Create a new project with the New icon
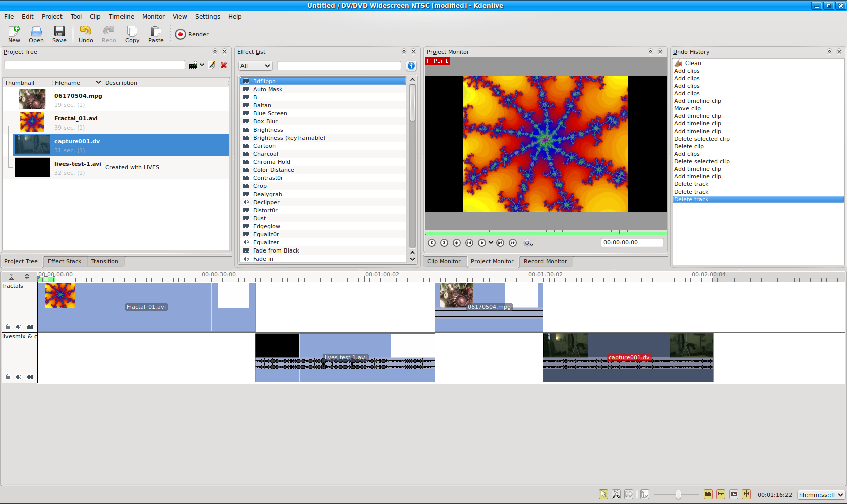 pyautogui.click(x=14, y=34)
